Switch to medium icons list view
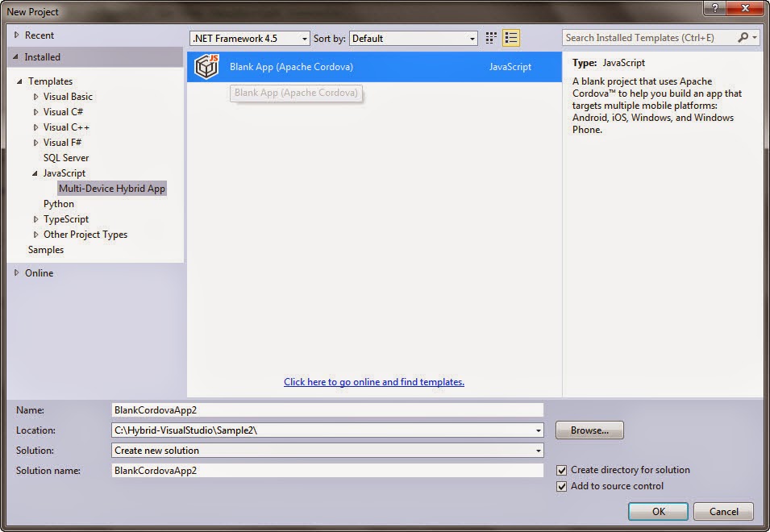This screenshot has height=532, width=770. pyautogui.click(x=511, y=38)
